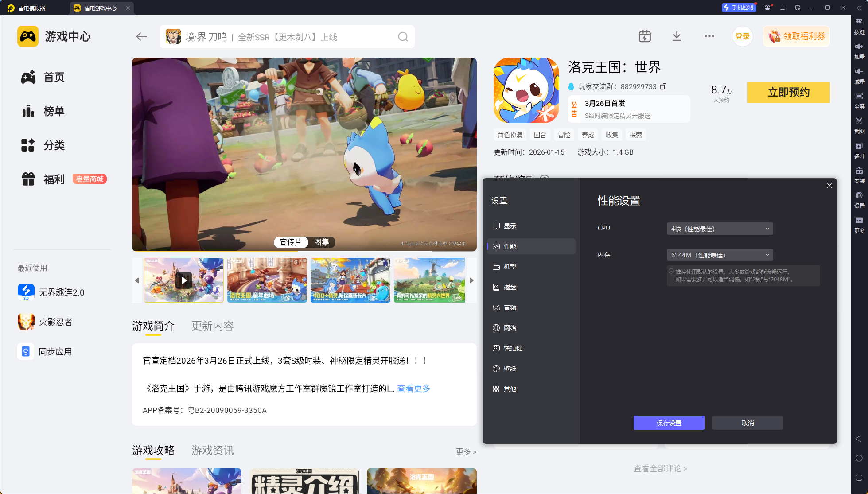Click the back arrow icon
The width and height of the screenshot is (868, 494).
click(141, 37)
